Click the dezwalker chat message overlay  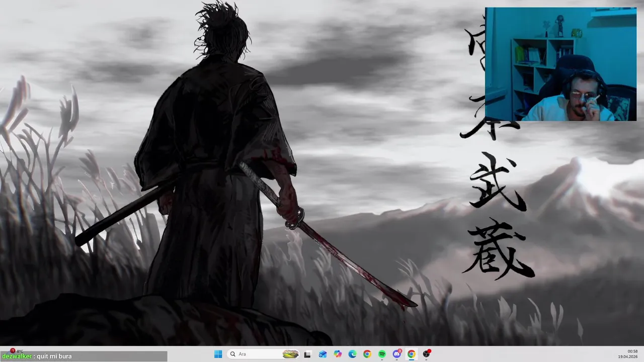[84, 356]
